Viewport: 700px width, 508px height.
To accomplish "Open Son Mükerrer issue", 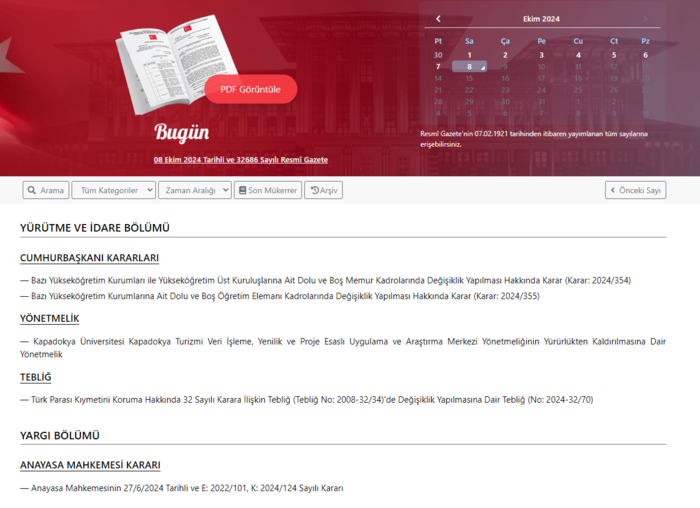I will [x=268, y=190].
